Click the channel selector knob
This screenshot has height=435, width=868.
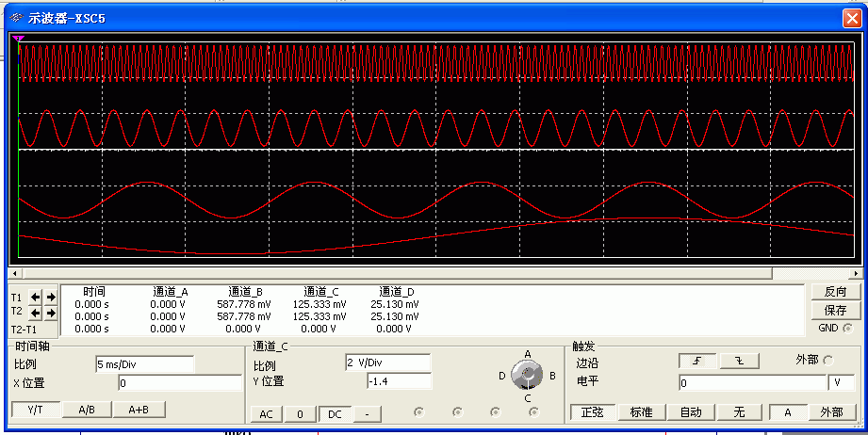point(527,377)
